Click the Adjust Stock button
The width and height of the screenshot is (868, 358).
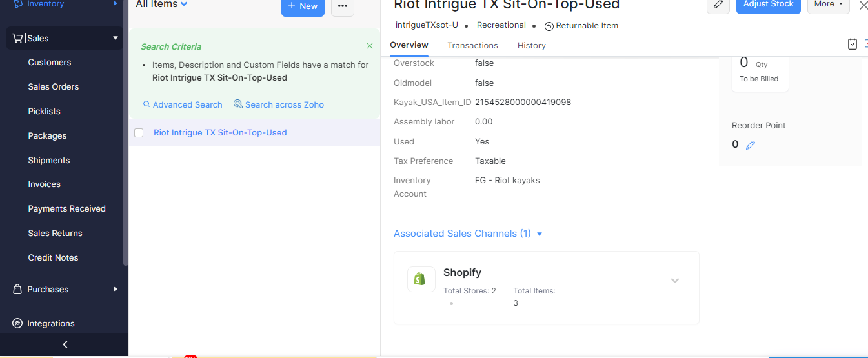pyautogui.click(x=769, y=5)
